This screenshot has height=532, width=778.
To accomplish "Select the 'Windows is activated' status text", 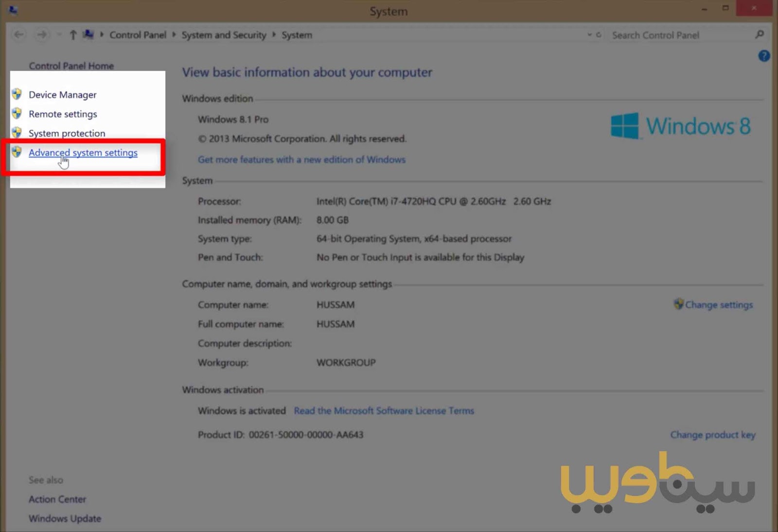I will pos(242,411).
